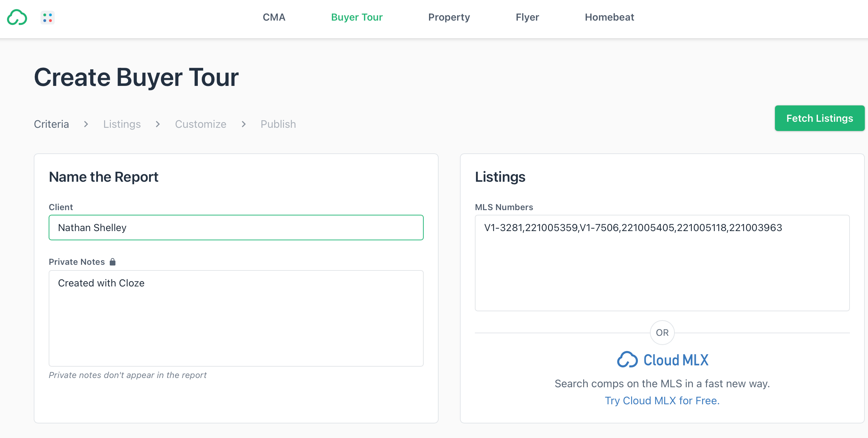Go to the Customize breadcrumb step
Image resolution: width=868 pixels, height=438 pixels.
pyautogui.click(x=201, y=124)
